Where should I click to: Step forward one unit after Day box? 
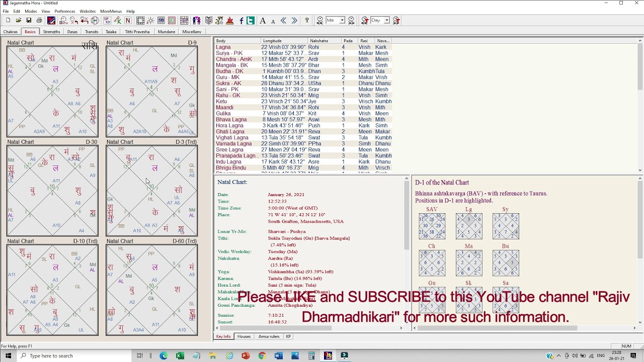pyautogui.click(x=396, y=21)
